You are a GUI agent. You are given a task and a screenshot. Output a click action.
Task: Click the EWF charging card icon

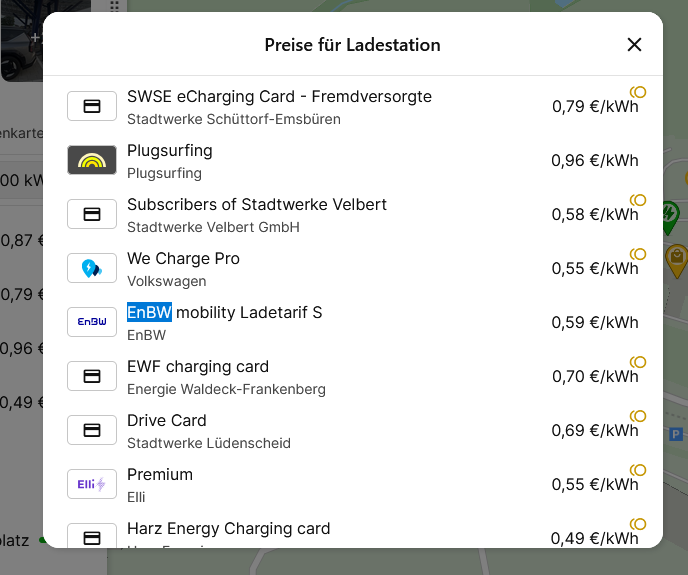click(92, 376)
